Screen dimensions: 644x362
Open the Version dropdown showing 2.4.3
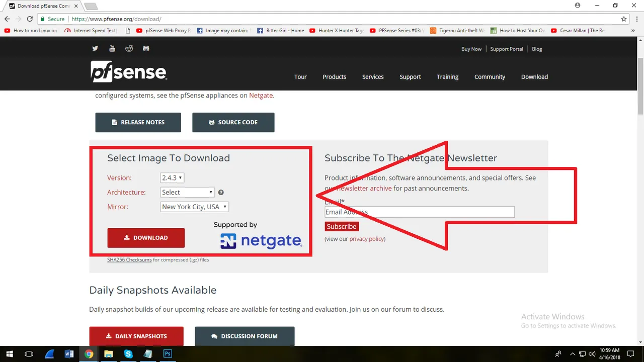pos(172,177)
